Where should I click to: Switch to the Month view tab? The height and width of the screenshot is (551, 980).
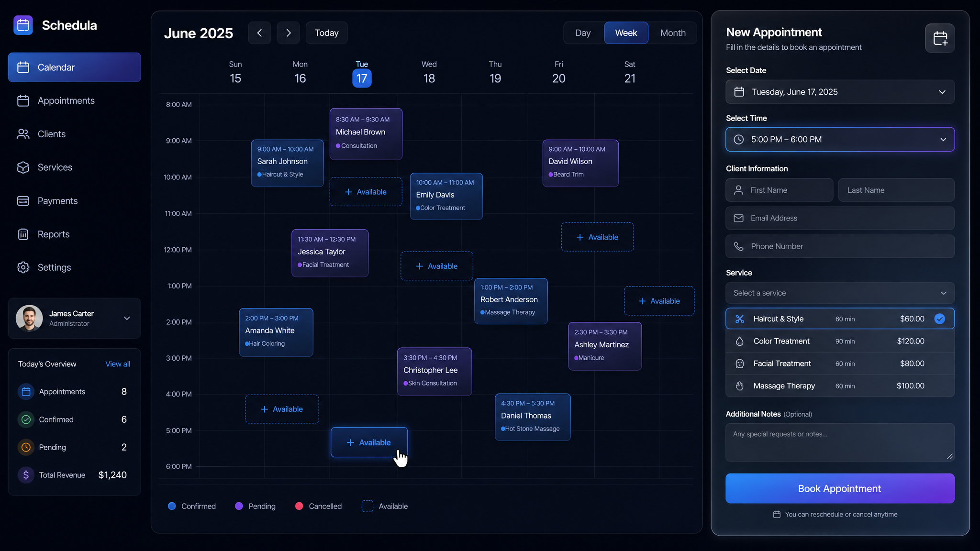point(673,33)
